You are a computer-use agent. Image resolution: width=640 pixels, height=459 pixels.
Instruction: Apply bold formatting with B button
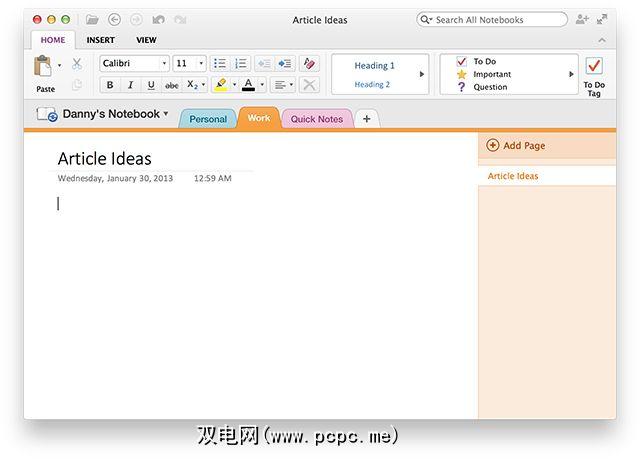[109, 85]
